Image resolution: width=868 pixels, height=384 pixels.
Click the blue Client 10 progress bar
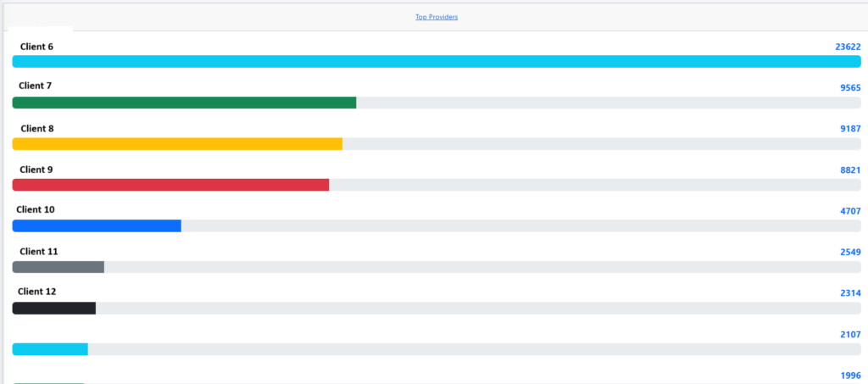[97, 225]
